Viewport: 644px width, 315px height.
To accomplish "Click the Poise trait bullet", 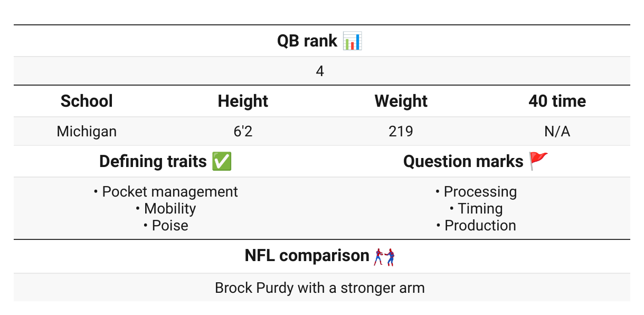I will coord(166,225).
